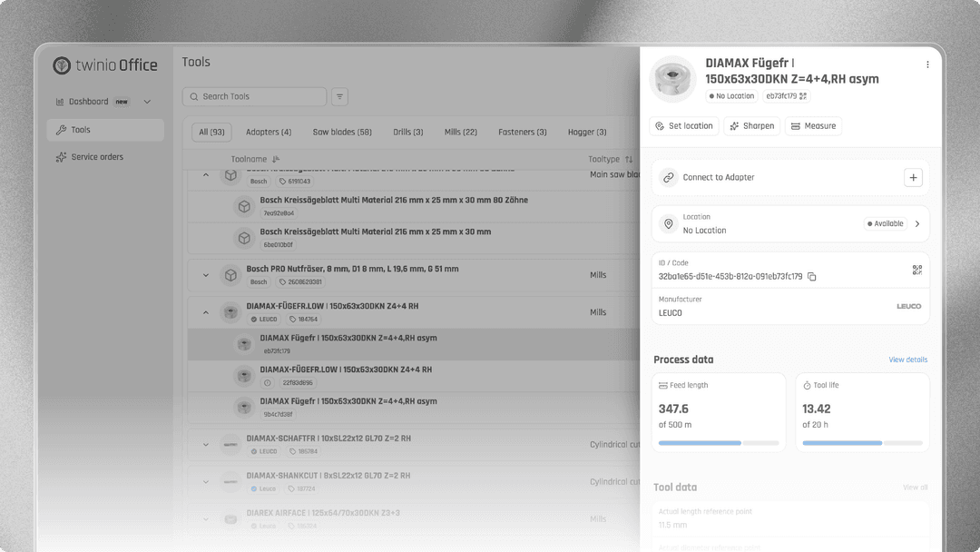Select Tools in the sidebar
The height and width of the screenshot is (552, 980).
[105, 130]
